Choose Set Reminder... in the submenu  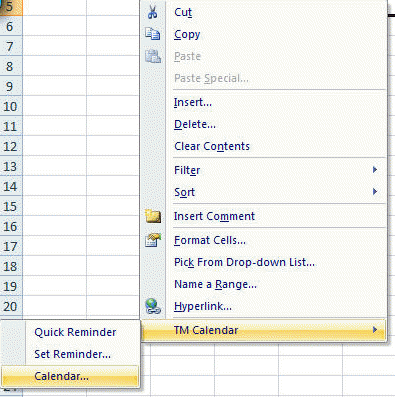pyautogui.click(x=72, y=354)
